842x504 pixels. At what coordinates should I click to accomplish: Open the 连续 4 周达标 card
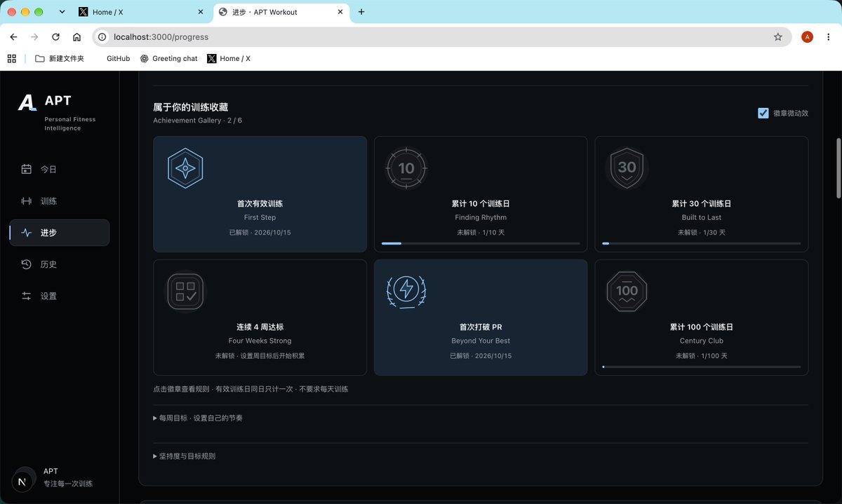coord(260,318)
